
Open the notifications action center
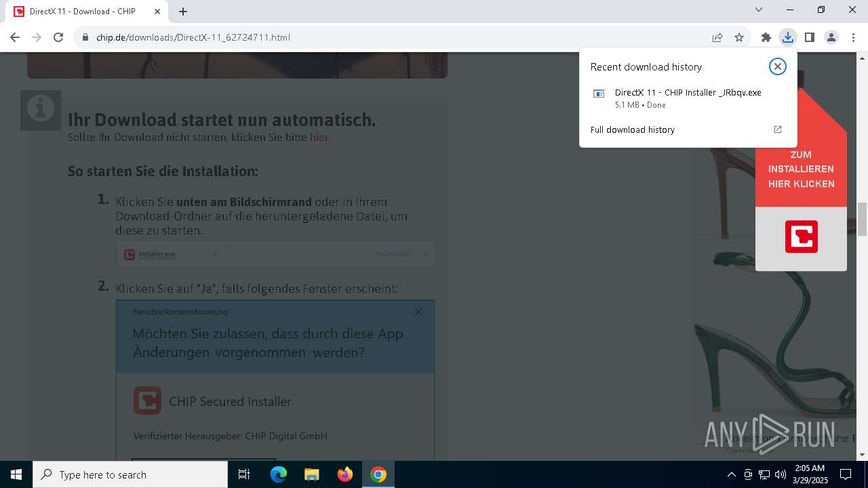coord(846,474)
